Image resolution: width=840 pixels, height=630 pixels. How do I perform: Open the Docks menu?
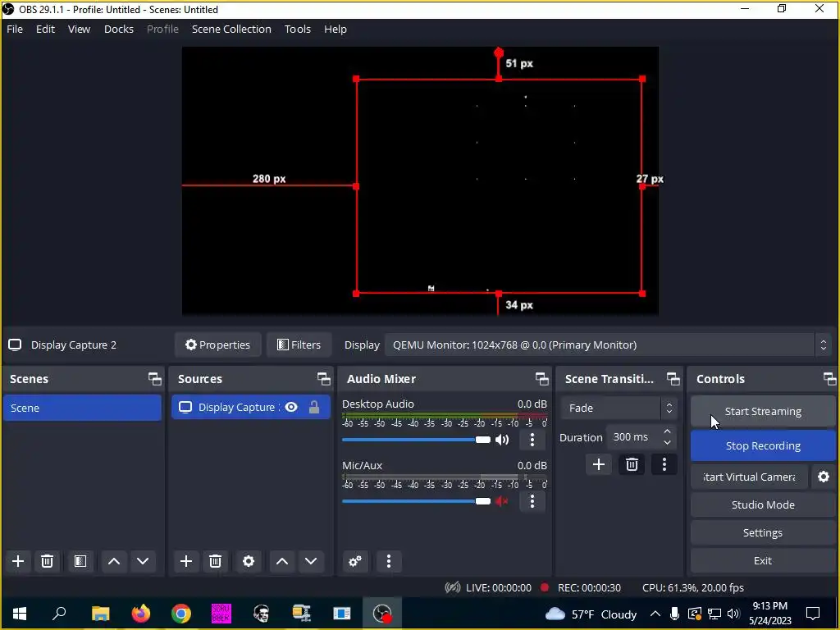[x=118, y=29]
